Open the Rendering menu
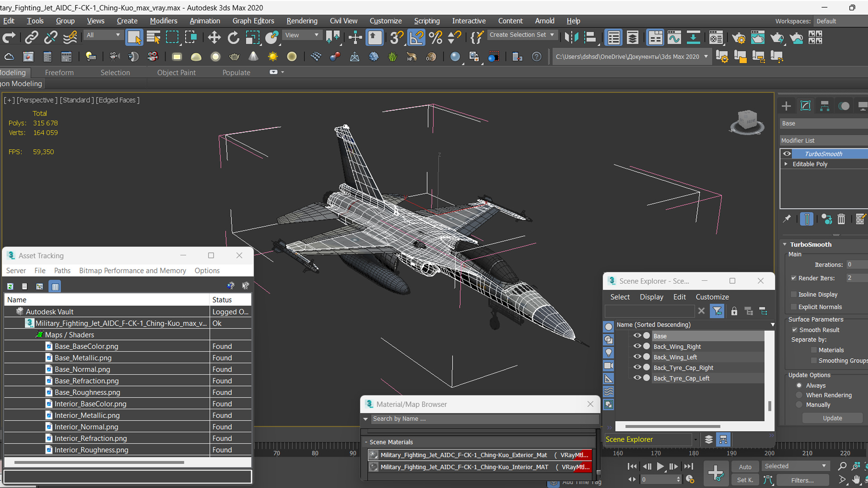Viewport: 868px width, 488px height. tap(302, 21)
